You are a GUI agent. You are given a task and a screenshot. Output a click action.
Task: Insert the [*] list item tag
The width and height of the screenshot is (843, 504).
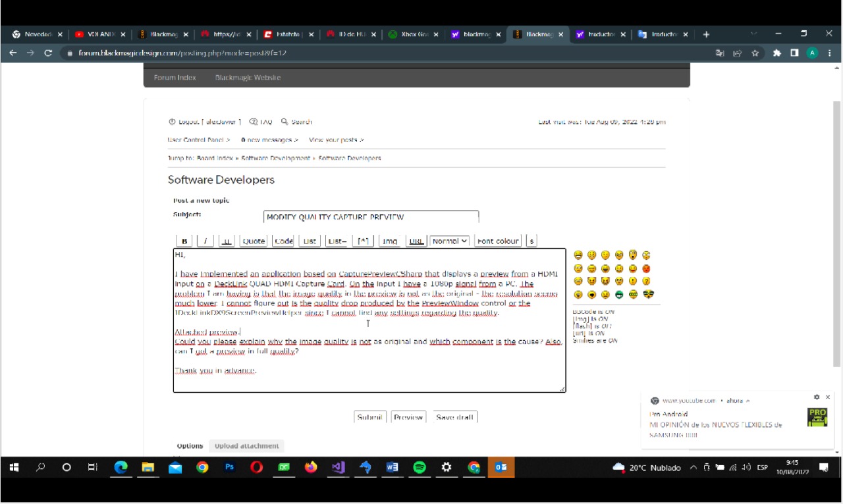(x=364, y=241)
